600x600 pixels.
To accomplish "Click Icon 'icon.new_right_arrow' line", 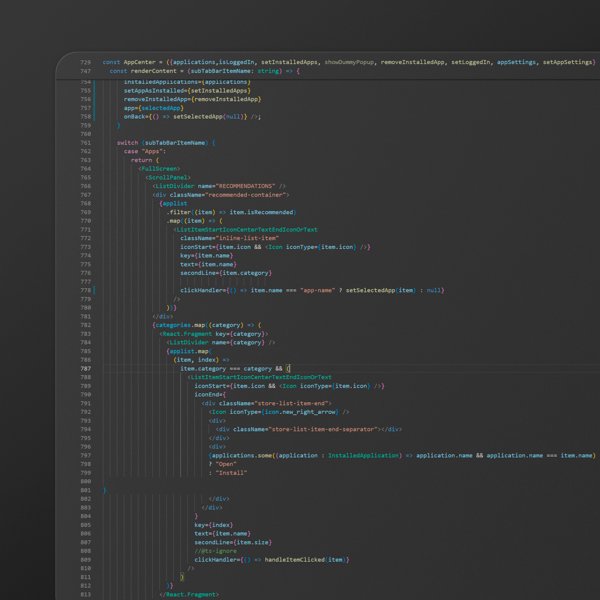I will [279, 412].
